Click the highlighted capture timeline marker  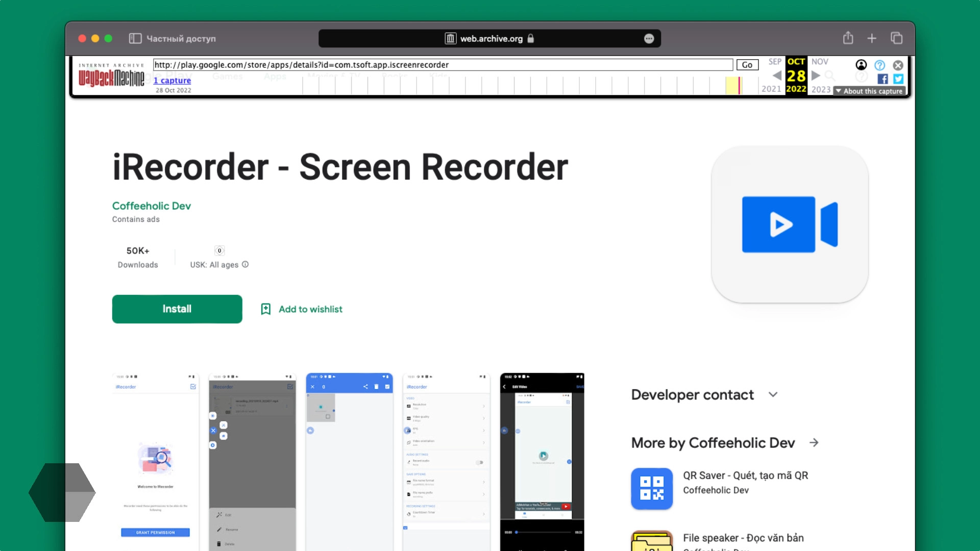[x=739, y=85]
